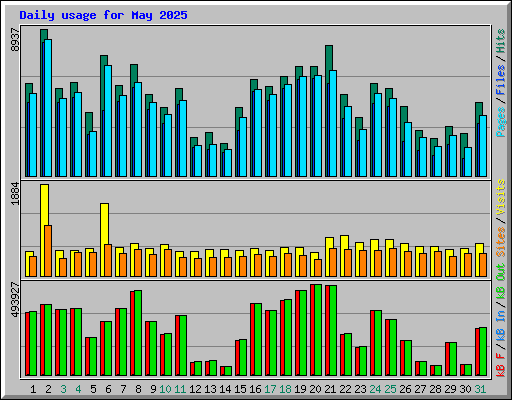Click day 6 on the x-axis
The width and height of the screenshot is (512, 400).
point(108,389)
